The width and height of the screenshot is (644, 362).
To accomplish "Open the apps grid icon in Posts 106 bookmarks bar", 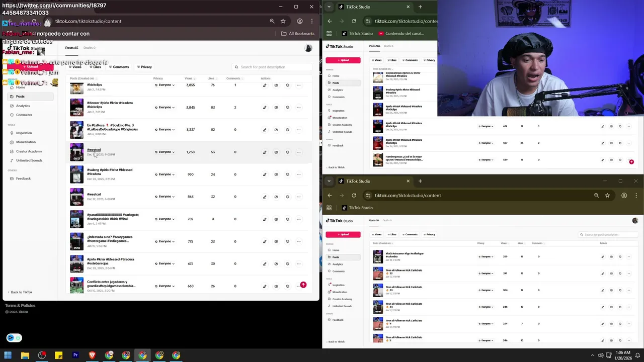I will [329, 34].
